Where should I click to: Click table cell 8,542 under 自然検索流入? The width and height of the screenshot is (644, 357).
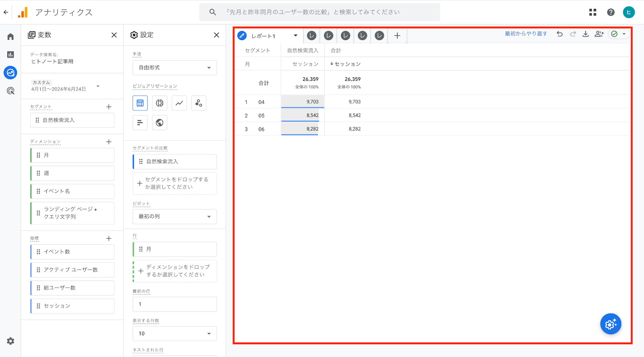[x=303, y=115]
